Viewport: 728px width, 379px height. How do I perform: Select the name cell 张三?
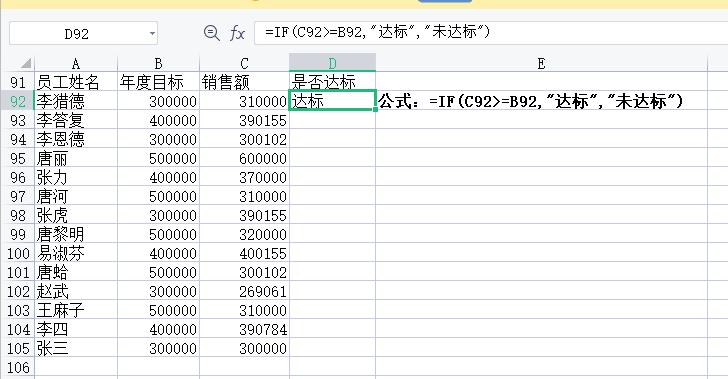point(76,348)
